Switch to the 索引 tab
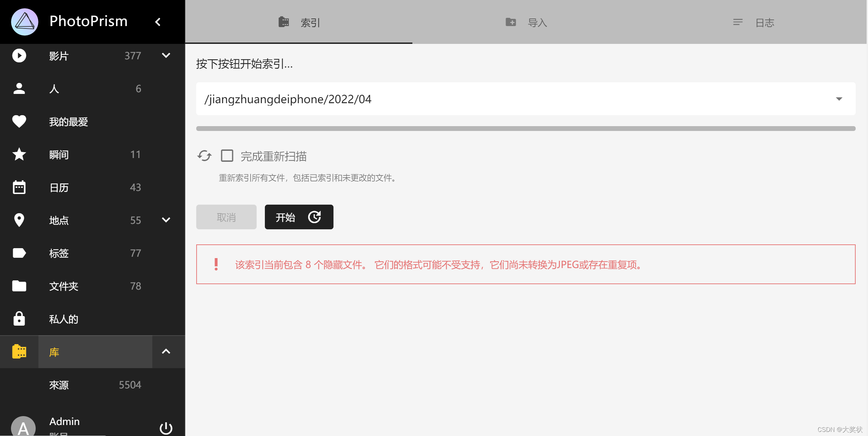868x436 pixels. point(299,22)
